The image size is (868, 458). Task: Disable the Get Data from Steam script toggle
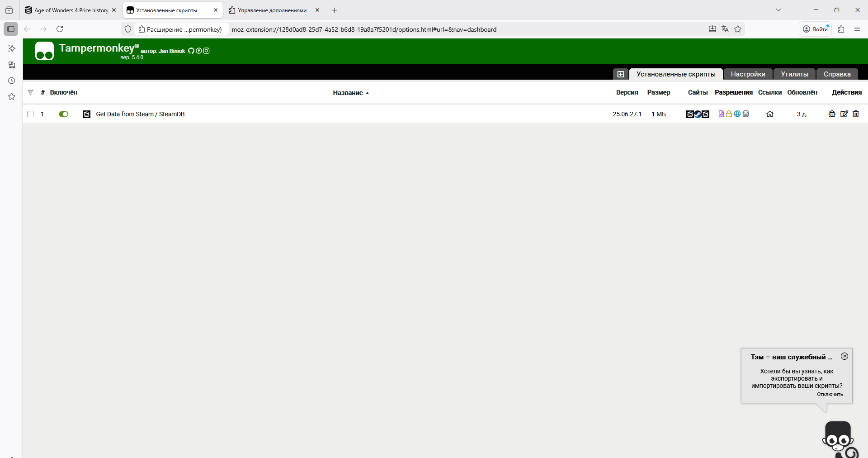(x=63, y=114)
